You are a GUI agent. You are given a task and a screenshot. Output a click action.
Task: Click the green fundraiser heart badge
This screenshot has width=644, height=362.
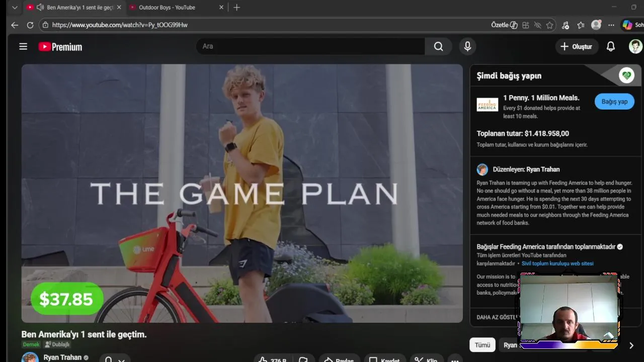pos(626,75)
